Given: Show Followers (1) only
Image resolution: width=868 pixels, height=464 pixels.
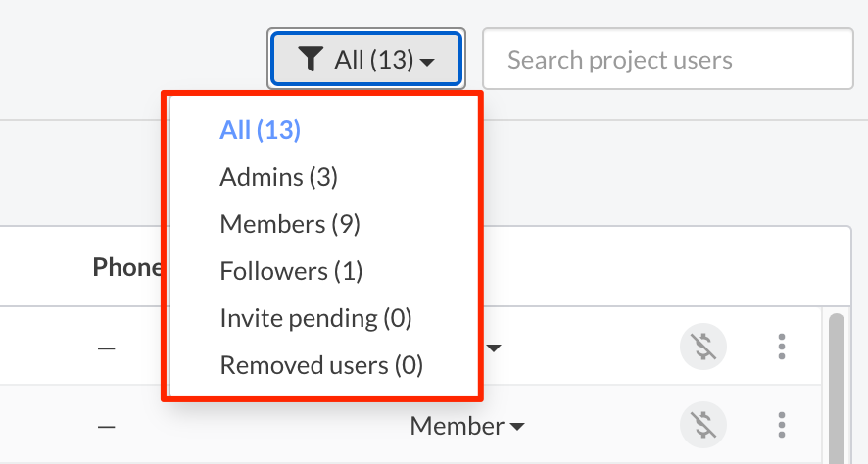Looking at the screenshot, I should 291,271.
